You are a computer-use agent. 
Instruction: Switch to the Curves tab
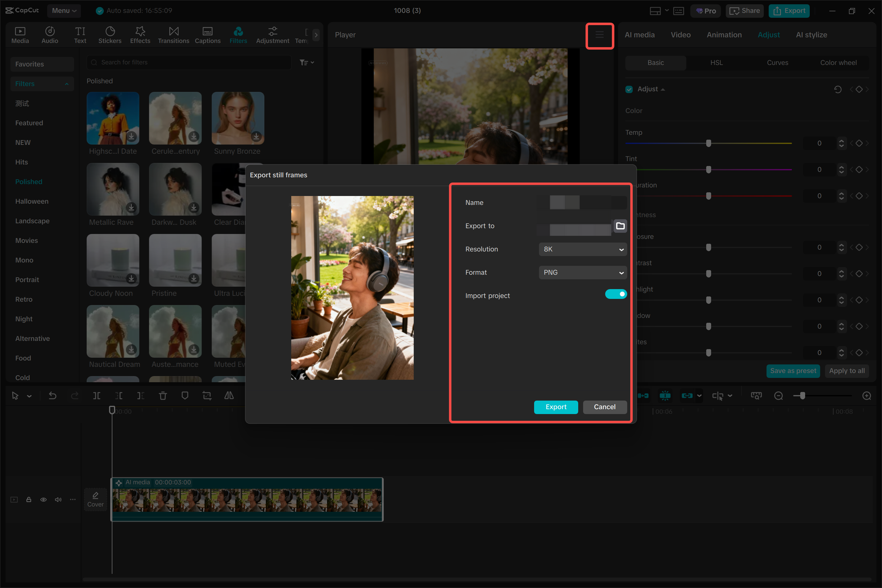point(777,62)
